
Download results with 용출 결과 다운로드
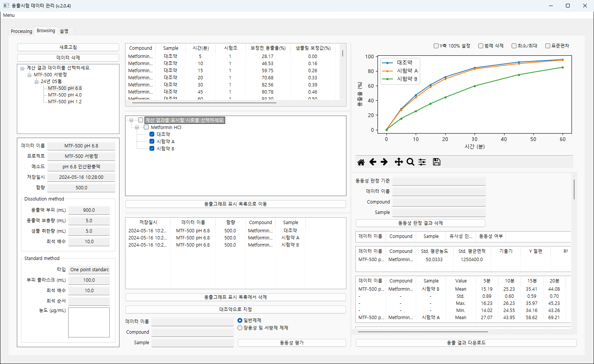click(x=466, y=343)
